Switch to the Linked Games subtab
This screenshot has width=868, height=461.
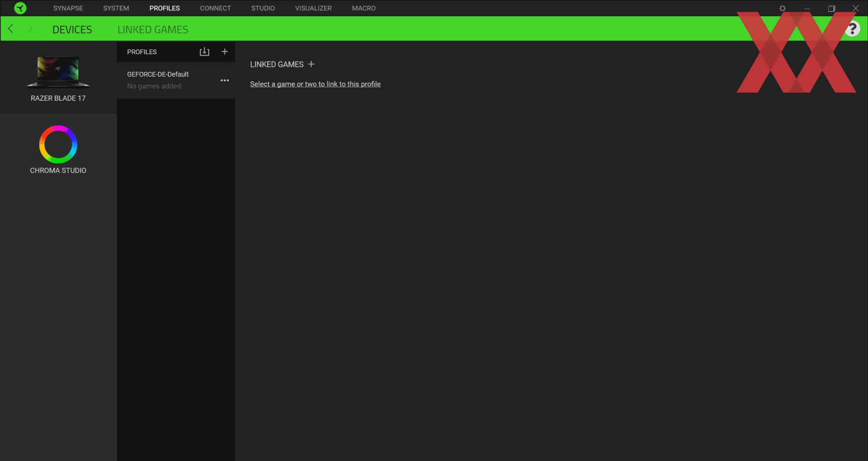click(x=153, y=29)
